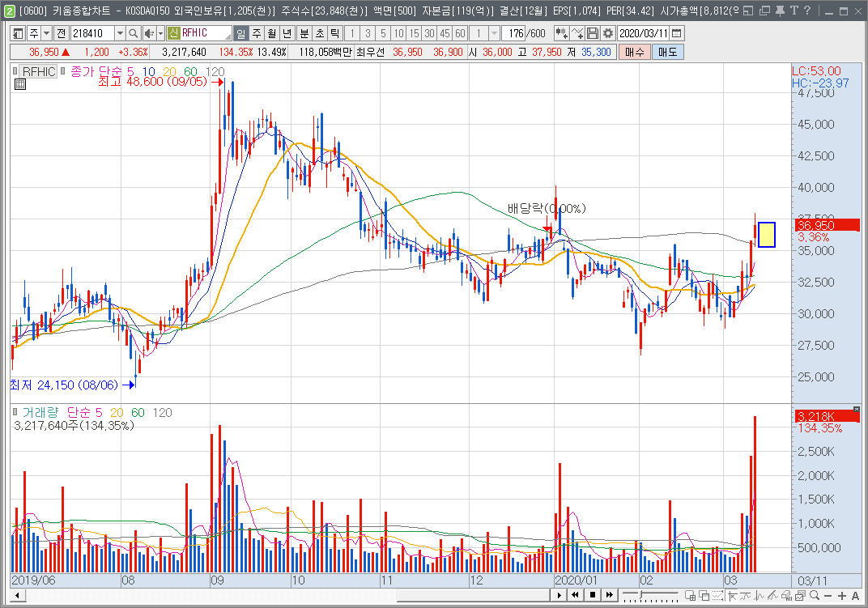This screenshot has width=868, height=608.
Task: Expand the stock code history dropdown
Action: (120, 34)
